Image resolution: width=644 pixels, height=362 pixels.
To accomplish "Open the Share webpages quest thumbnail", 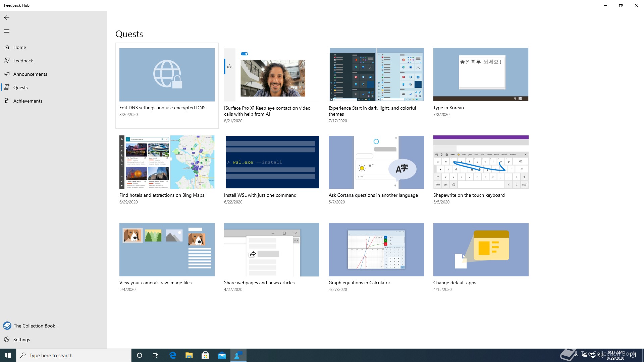I will (x=272, y=250).
